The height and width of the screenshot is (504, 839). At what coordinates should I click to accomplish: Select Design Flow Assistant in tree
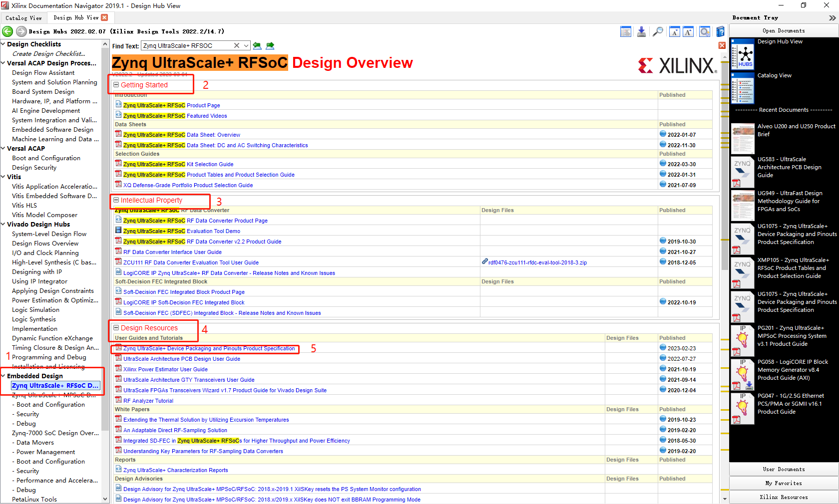(43, 73)
